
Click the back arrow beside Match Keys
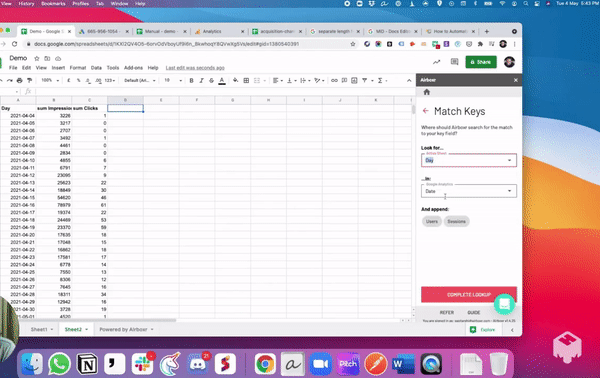[426, 111]
